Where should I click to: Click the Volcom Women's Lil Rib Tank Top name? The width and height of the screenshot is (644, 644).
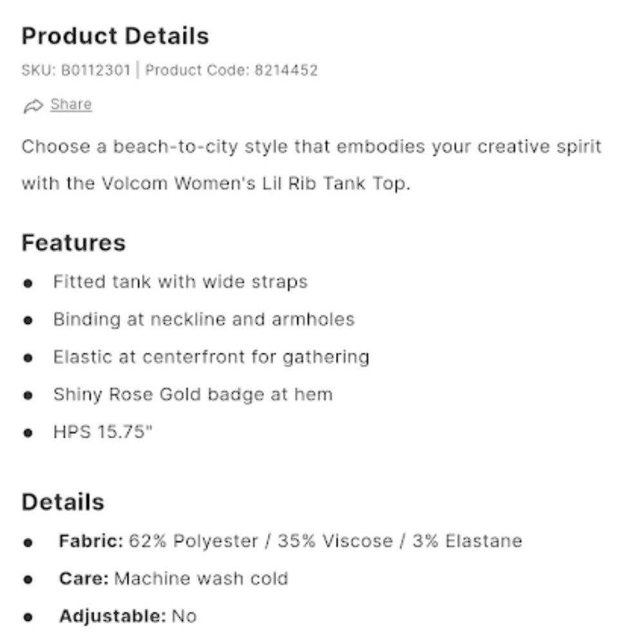pyautogui.click(x=255, y=184)
